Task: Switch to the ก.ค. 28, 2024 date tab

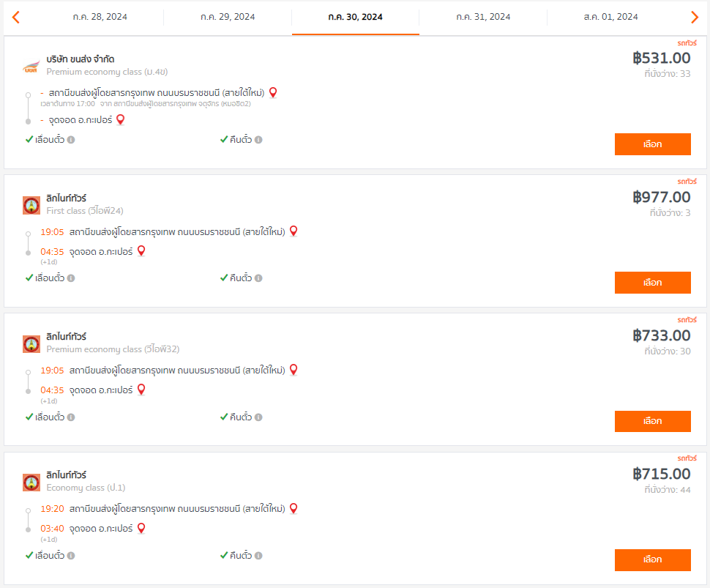Action: tap(100, 17)
